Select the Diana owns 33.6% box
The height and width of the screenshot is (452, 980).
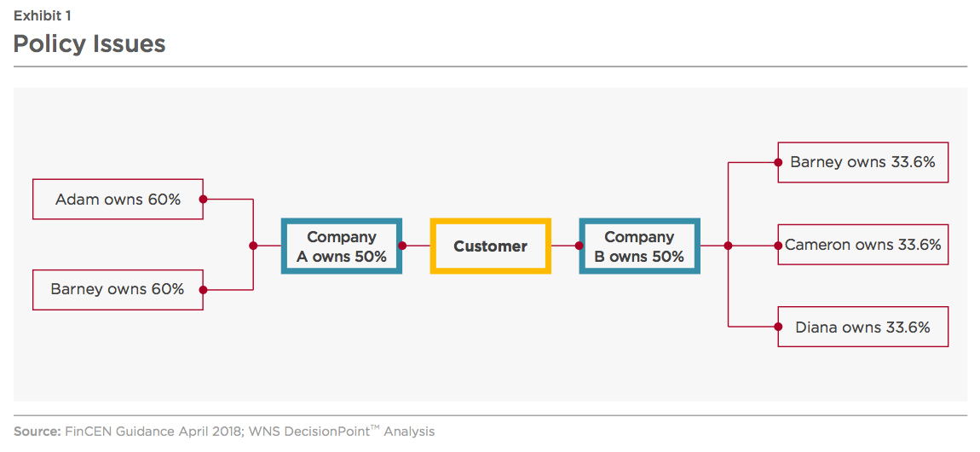coord(862,327)
